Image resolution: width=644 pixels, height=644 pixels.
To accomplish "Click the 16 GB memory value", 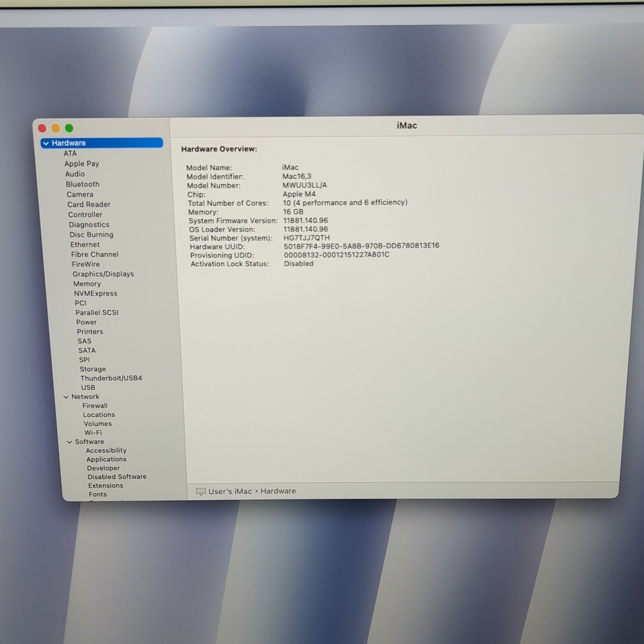I will (293, 212).
